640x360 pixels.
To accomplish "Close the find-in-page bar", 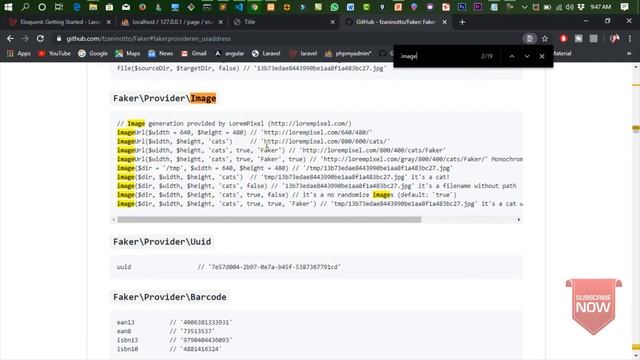I will pyautogui.click(x=542, y=56).
